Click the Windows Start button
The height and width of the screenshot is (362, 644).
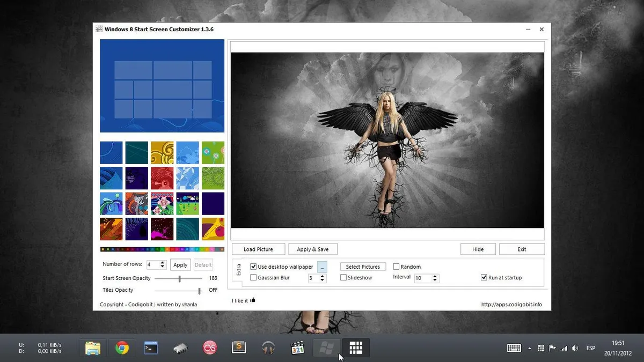326,349
